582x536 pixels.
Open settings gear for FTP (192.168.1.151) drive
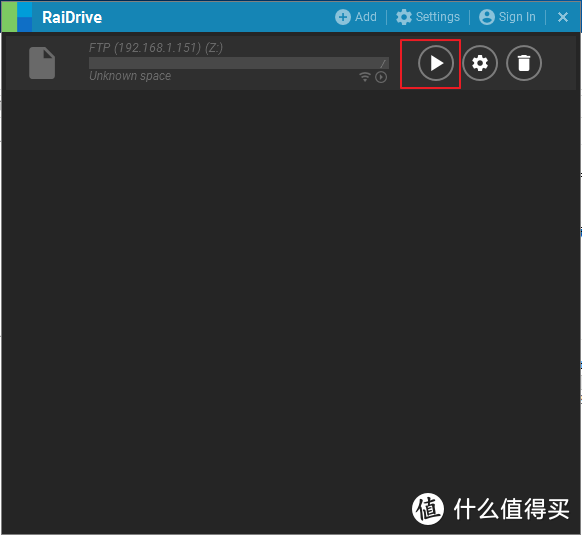[480, 63]
